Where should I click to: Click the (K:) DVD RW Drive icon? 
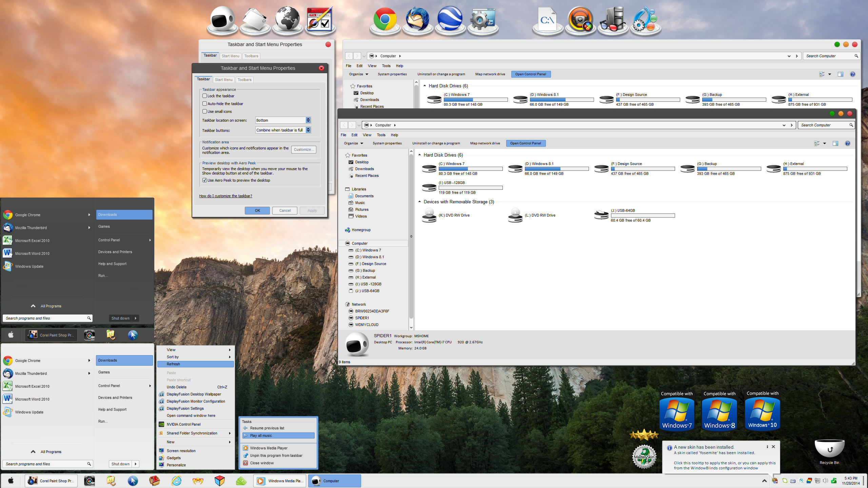pos(429,215)
